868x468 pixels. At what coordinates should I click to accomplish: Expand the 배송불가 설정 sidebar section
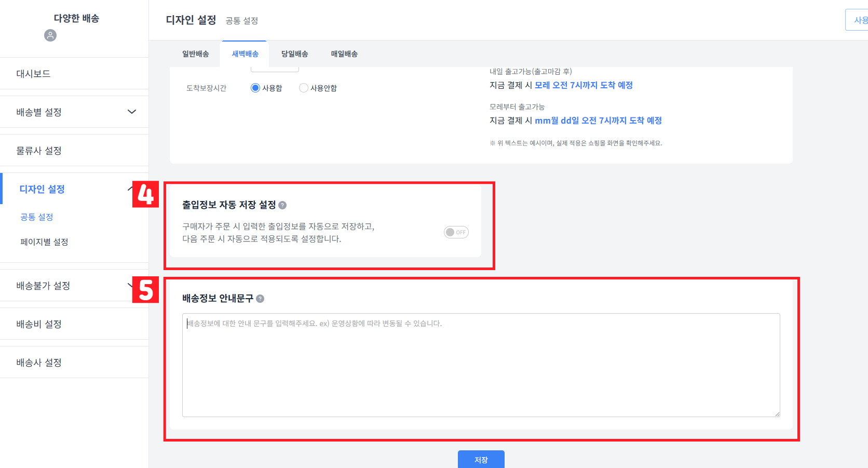[74, 285]
